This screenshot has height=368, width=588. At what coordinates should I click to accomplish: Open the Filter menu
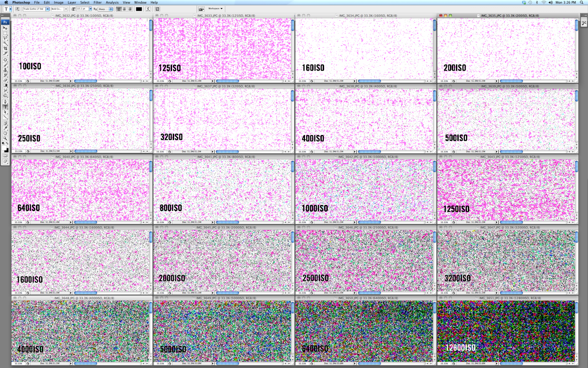[x=97, y=3]
